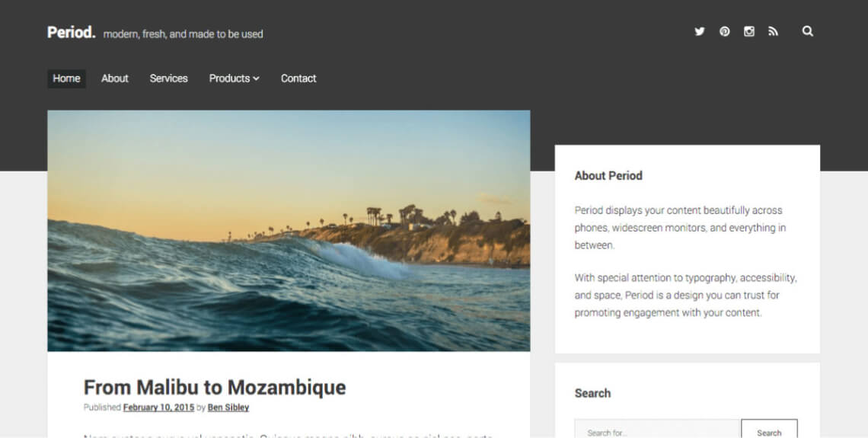Screen dimensions: 868x438
Task: Navigate to the Contact menu item
Action: (x=298, y=78)
